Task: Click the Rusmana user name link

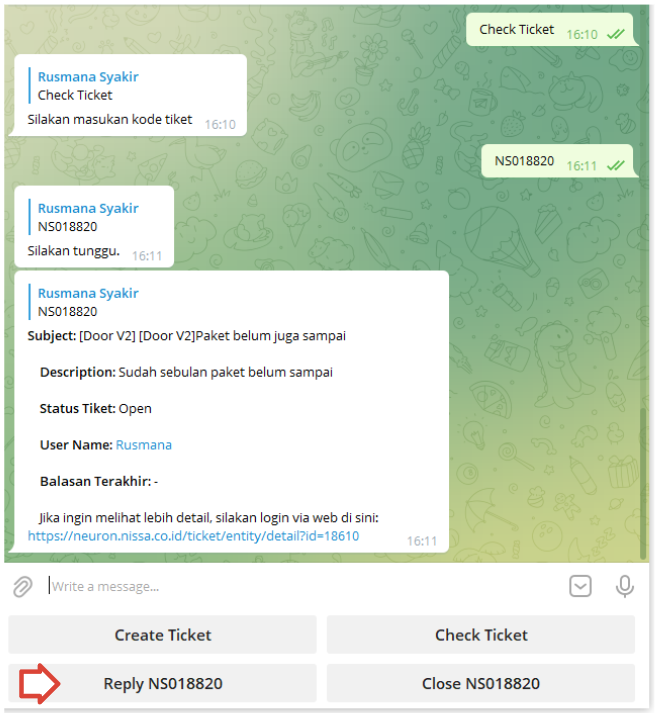Action: pyautogui.click(x=144, y=445)
